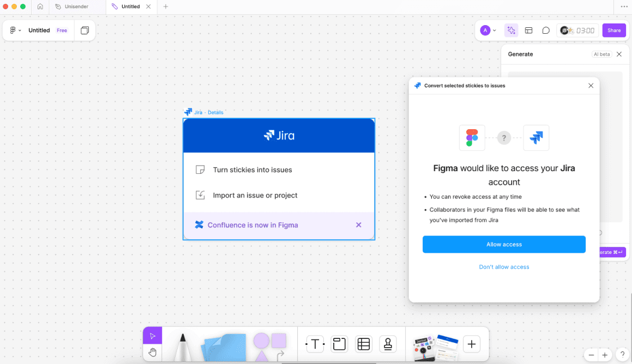
Task: Open the comments icon
Action: [546, 30]
